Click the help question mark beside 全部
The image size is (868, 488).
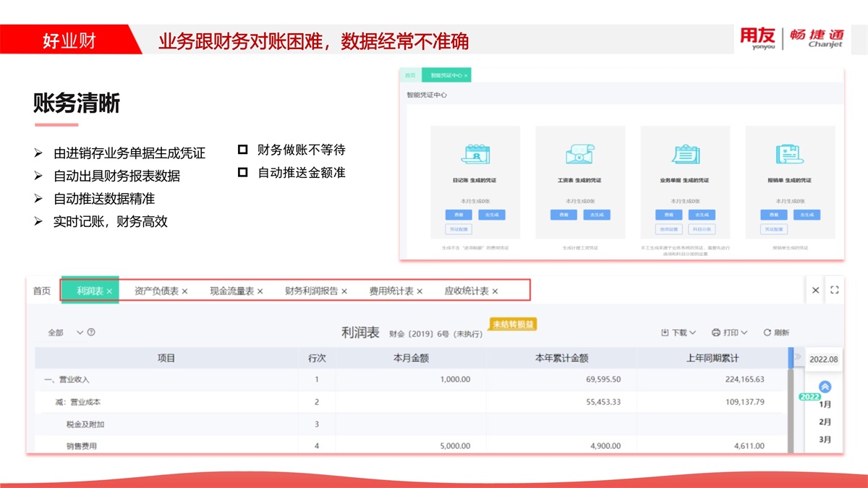coord(91,333)
